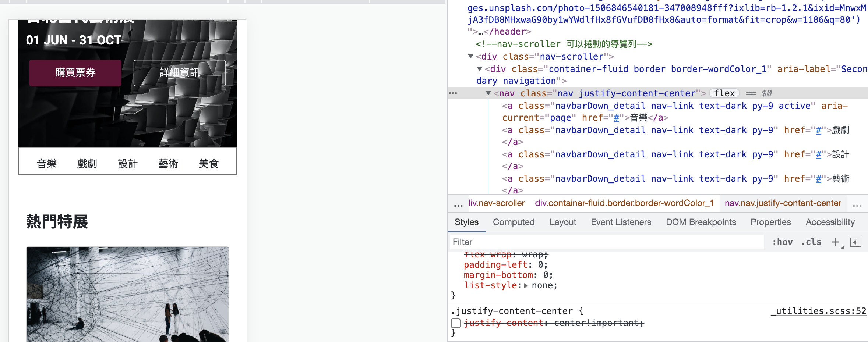
Task: Switch to the Computed tab
Action: 514,222
